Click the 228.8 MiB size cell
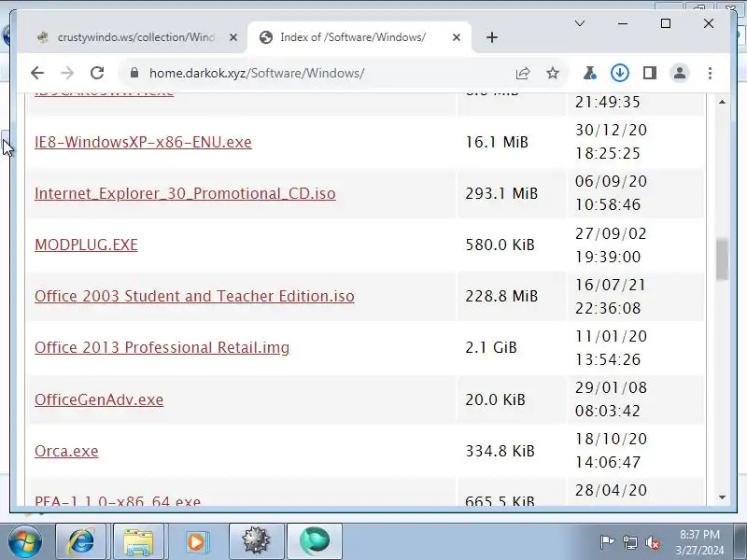Image resolution: width=747 pixels, height=560 pixels. click(511, 296)
